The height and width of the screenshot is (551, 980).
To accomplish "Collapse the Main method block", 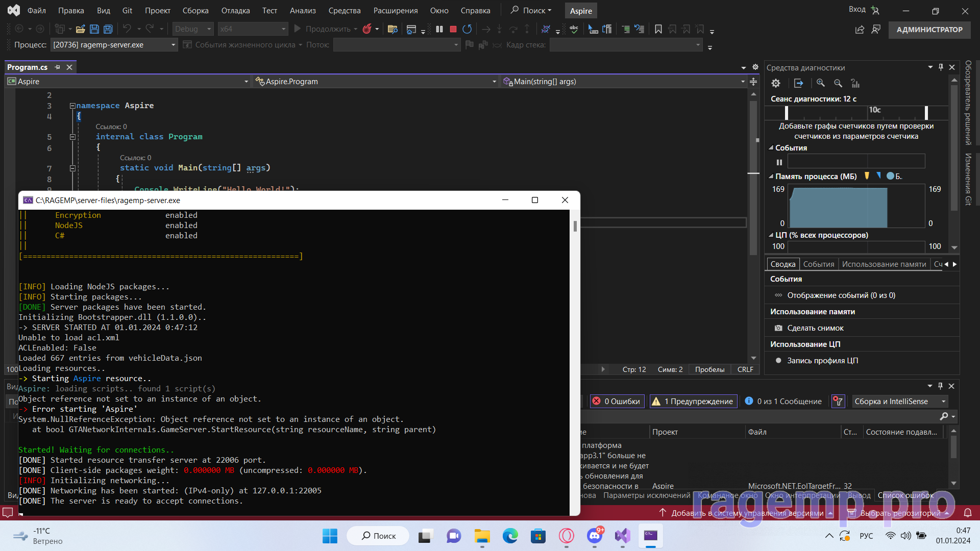I will point(72,168).
